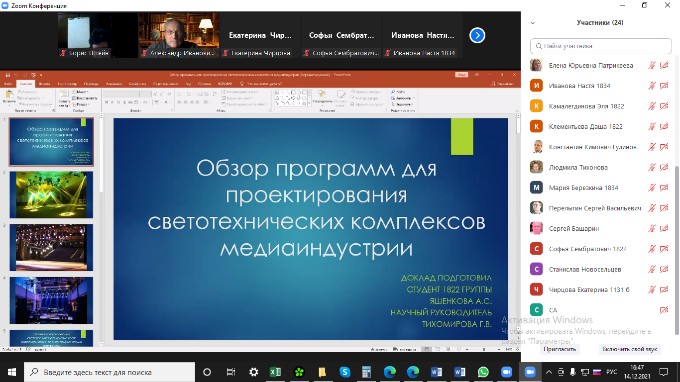Click the Windows Settings gear in taskbar
680x382 pixels.
coord(254,372)
